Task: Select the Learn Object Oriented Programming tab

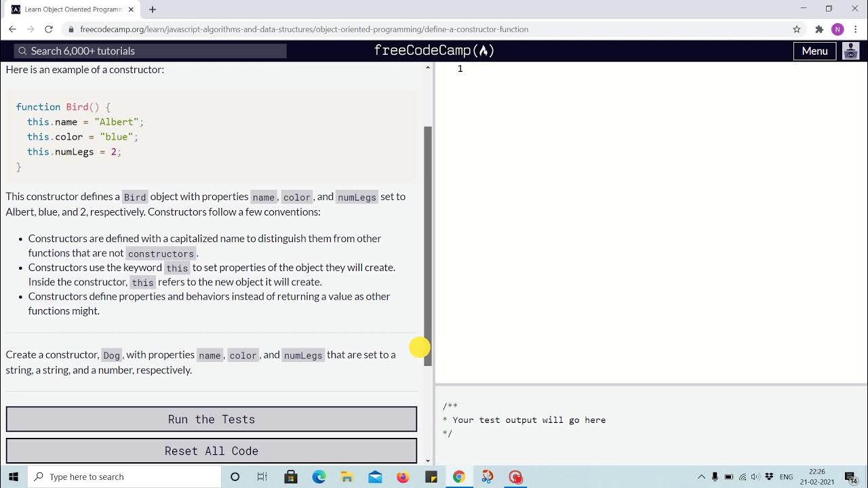Action: [73, 9]
